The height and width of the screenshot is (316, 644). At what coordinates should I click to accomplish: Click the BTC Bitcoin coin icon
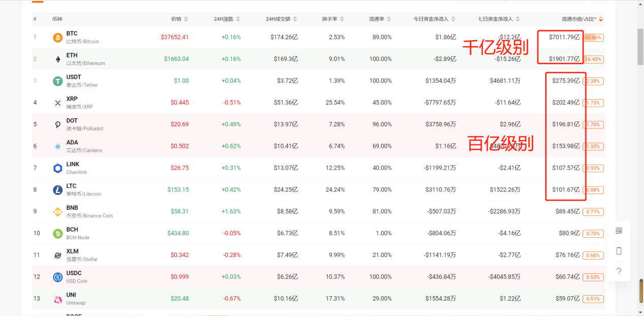[x=57, y=37]
